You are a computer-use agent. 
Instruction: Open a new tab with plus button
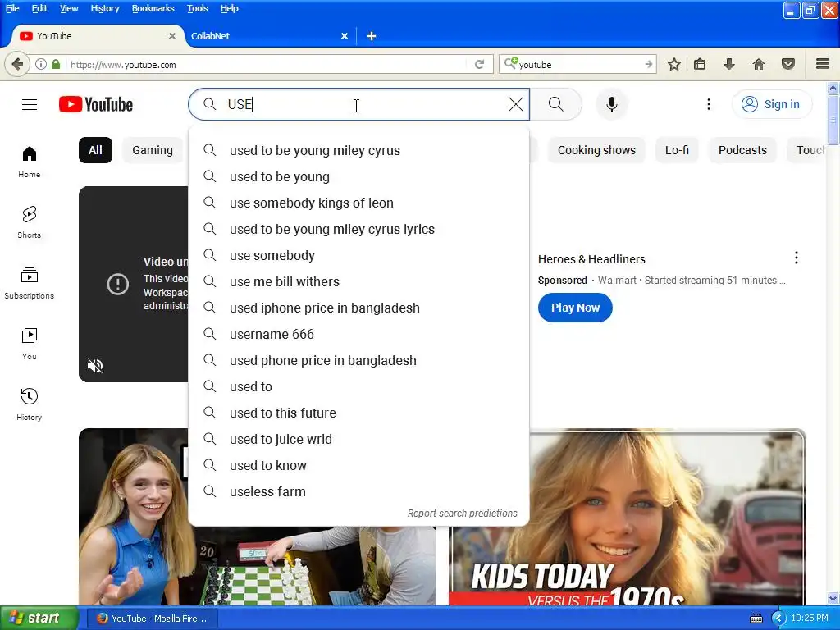click(372, 36)
